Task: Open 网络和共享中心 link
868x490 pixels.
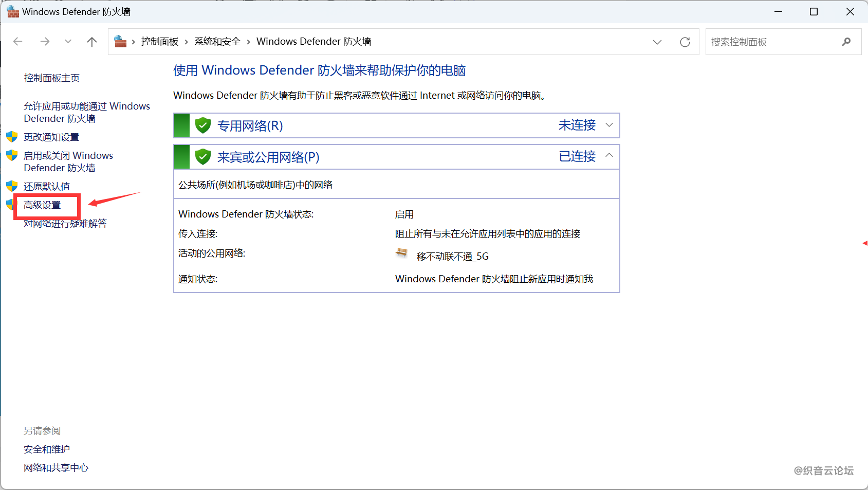Action: tap(56, 468)
